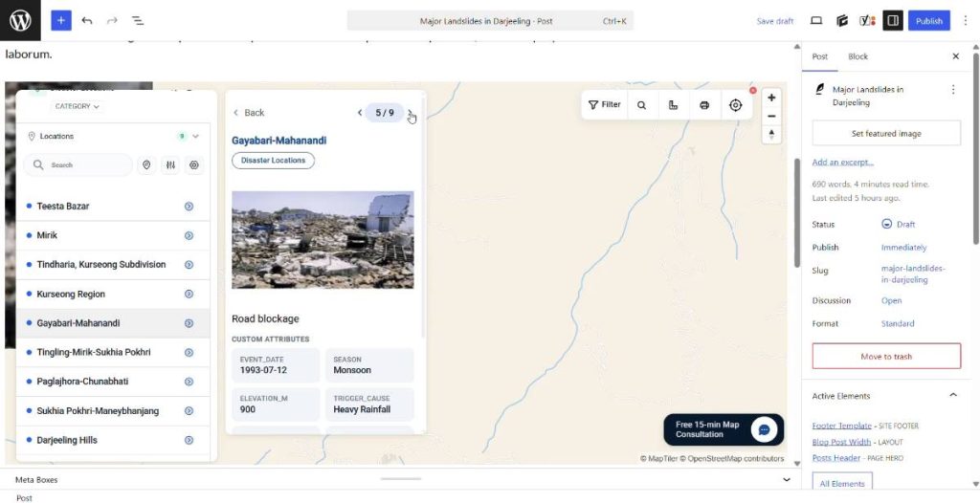This screenshot has width=980, height=503.
Task: Click the Add an excerpt link
Action: coord(842,163)
